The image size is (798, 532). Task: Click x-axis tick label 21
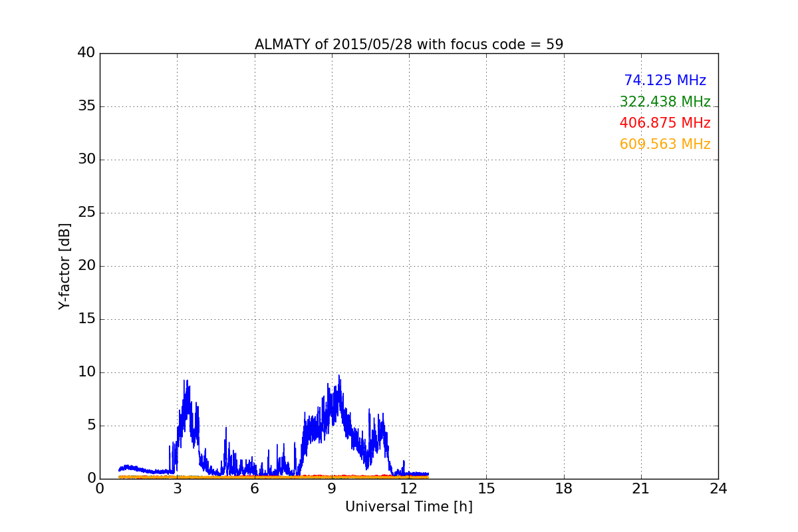641,488
